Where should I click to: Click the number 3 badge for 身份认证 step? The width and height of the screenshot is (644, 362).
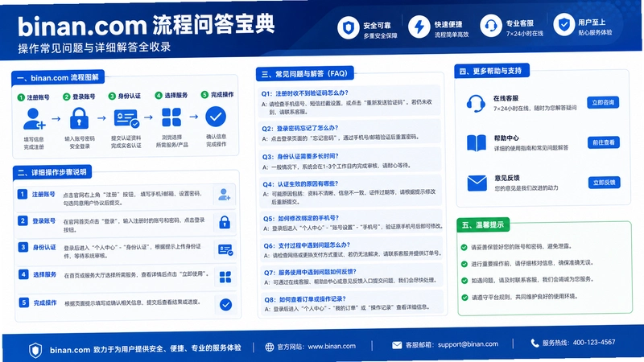click(x=23, y=247)
